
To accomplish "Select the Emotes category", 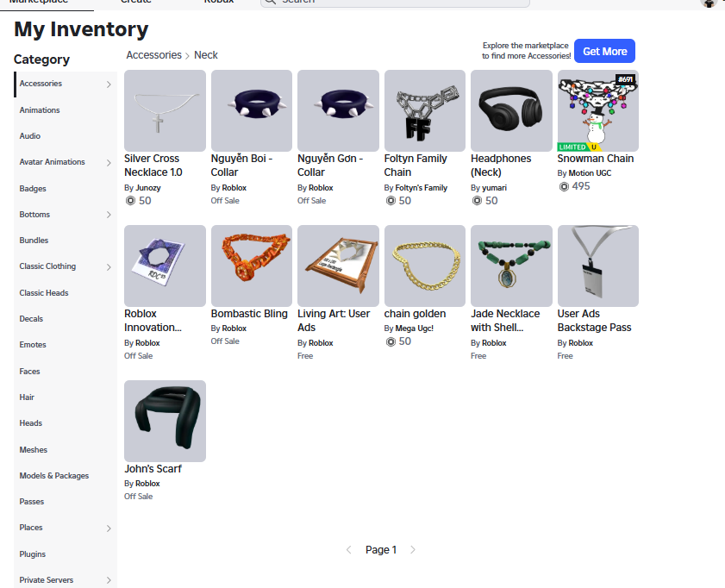I will pyautogui.click(x=33, y=345).
